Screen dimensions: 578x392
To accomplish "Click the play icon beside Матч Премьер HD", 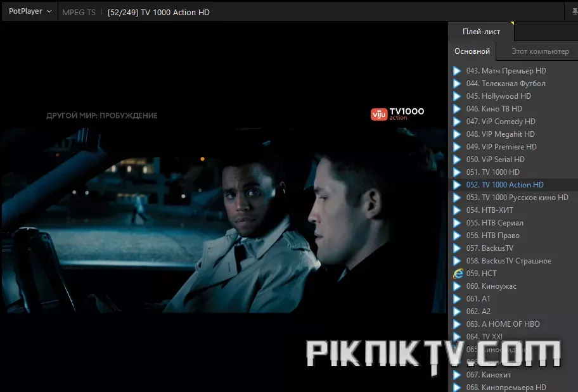I will (x=457, y=71).
